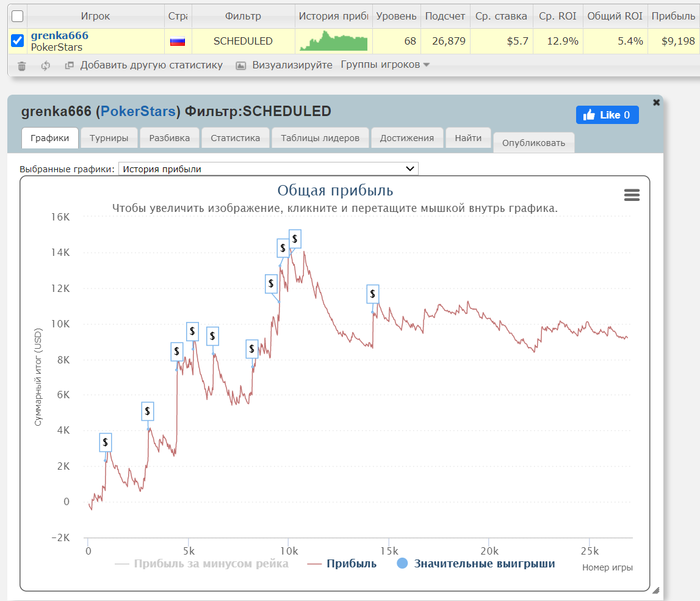
Task: Click the first $ marker near 2K
Action: 105,442
